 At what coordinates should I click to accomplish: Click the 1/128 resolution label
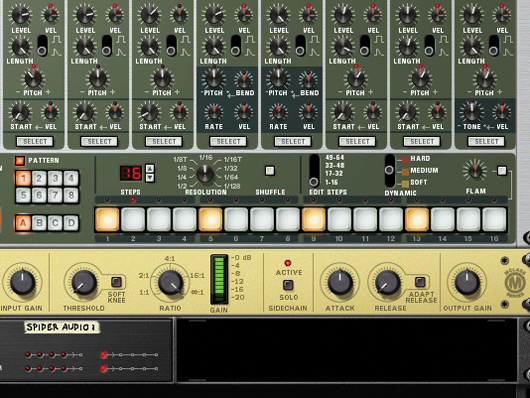(x=232, y=186)
